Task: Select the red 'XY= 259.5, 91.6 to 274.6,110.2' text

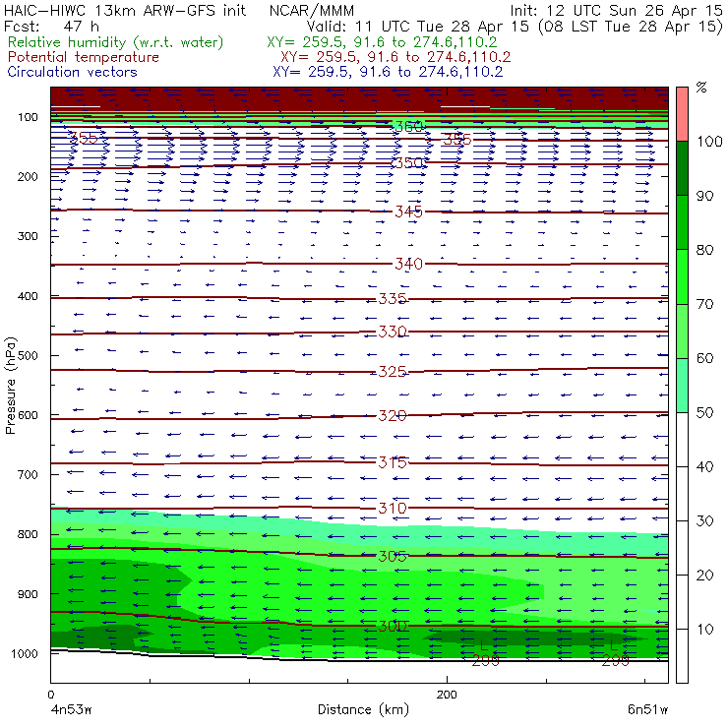Action: pyautogui.click(x=395, y=57)
